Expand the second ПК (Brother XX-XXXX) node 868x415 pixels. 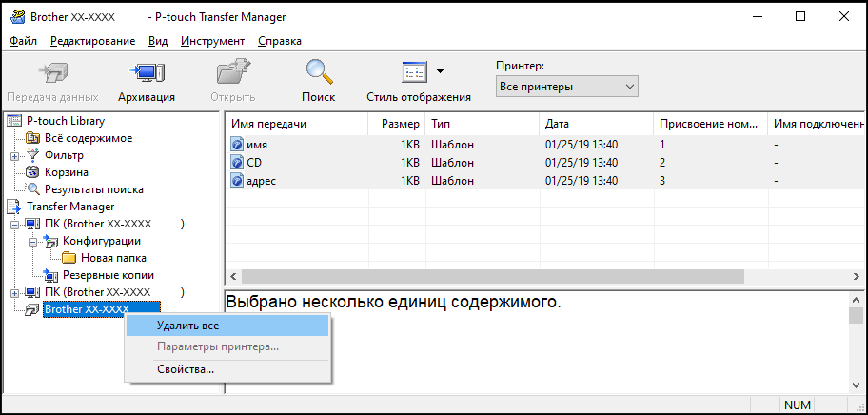(x=14, y=292)
